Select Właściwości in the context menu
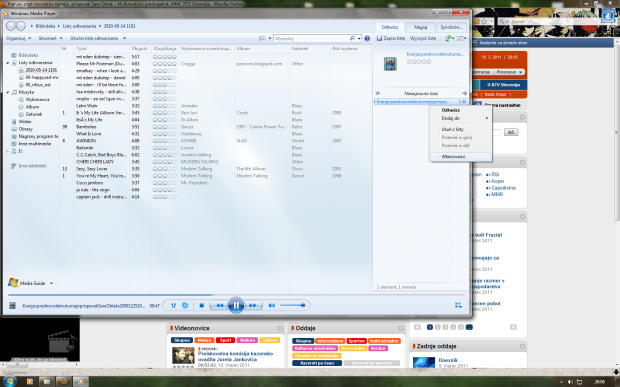The image size is (620, 387). (453, 157)
